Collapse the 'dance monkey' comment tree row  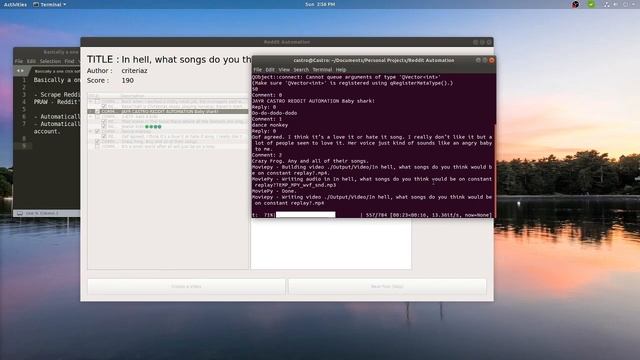[x=91, y=131]
